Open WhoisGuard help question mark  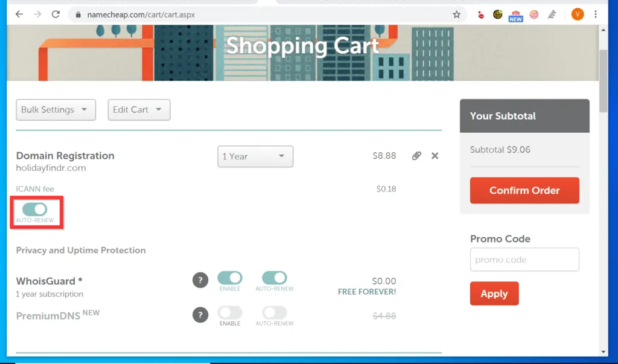tap(200, 280)
